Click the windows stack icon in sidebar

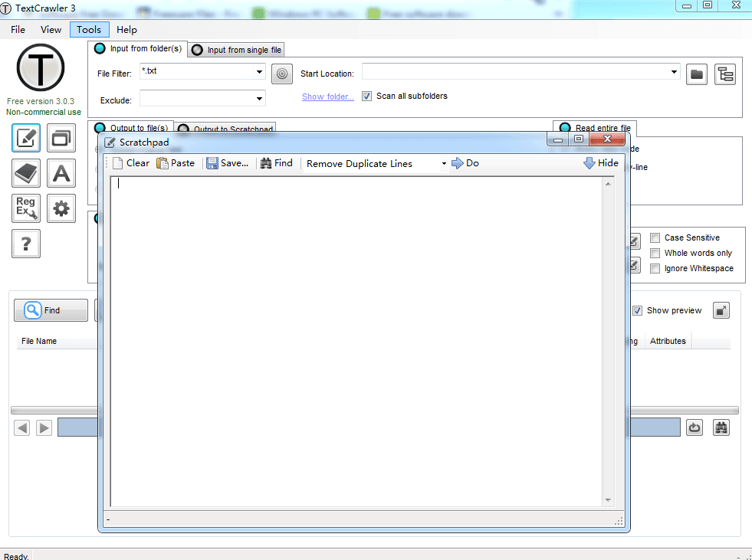(61, 138)
